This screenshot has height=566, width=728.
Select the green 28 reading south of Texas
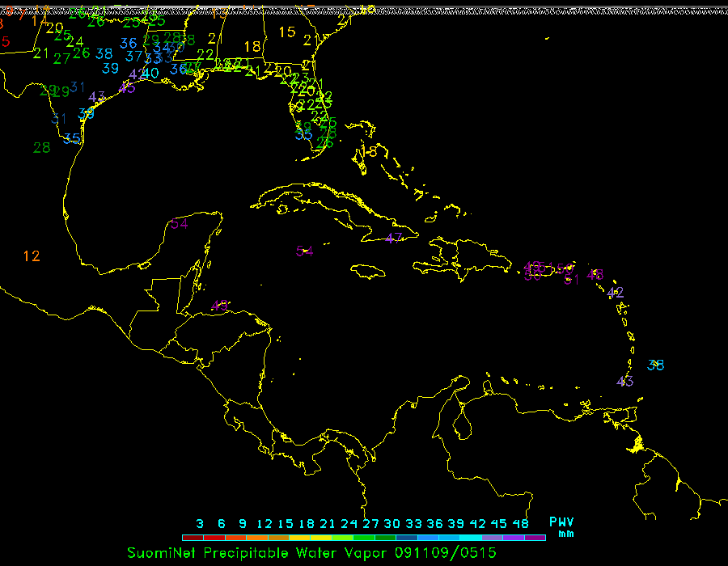tap(42, 148)
